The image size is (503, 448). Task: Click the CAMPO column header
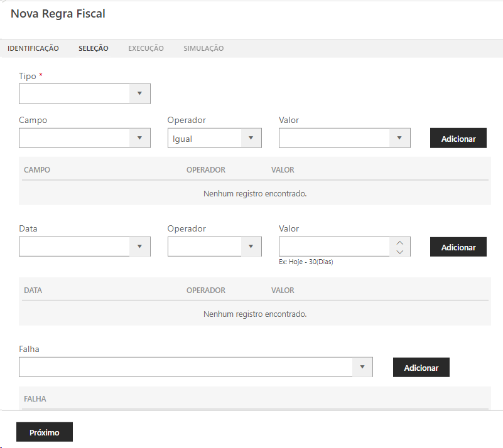coord(37,170)
